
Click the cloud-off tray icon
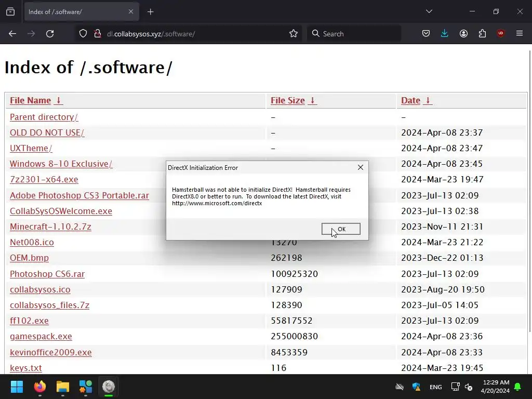tap(400, 387)
